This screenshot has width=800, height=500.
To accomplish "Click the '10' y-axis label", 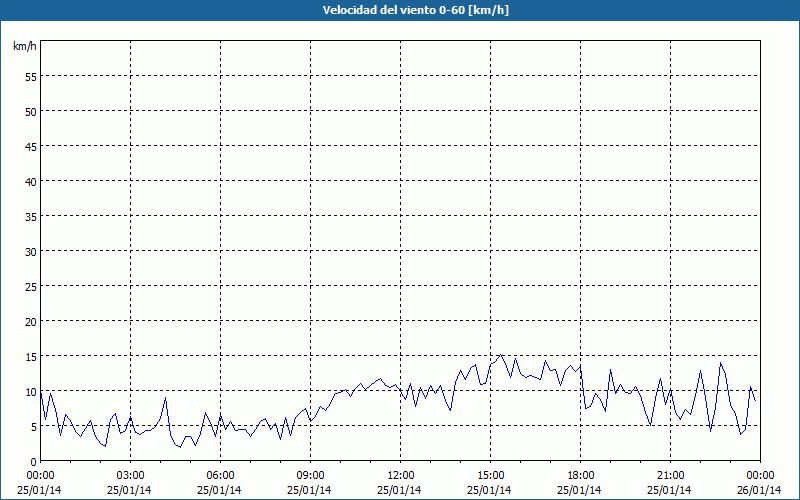I will point(31,392).
